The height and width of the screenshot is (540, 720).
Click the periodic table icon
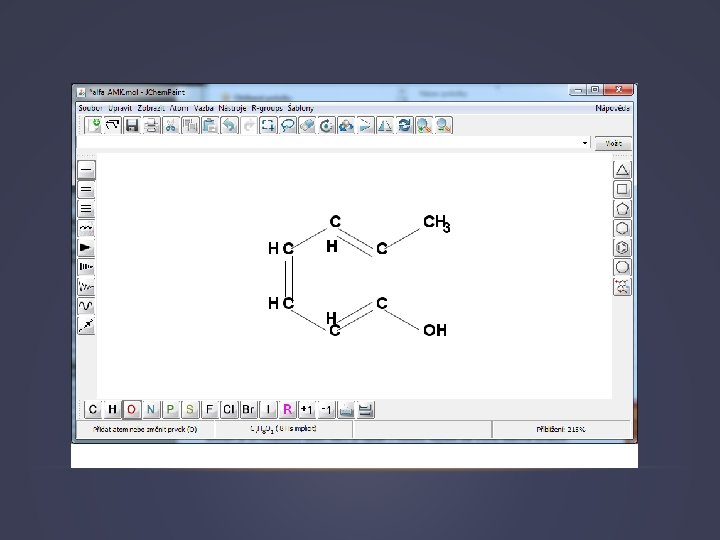click(345, 409)
